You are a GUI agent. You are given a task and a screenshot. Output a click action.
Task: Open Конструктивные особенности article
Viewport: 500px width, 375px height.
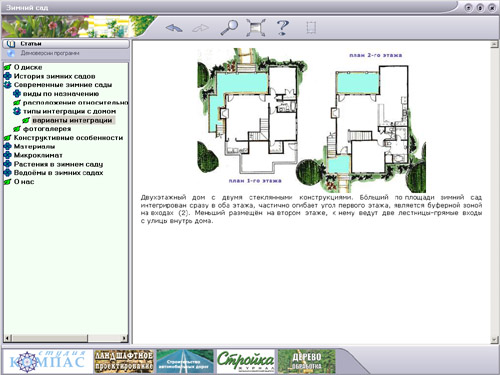tap(68, 138)
